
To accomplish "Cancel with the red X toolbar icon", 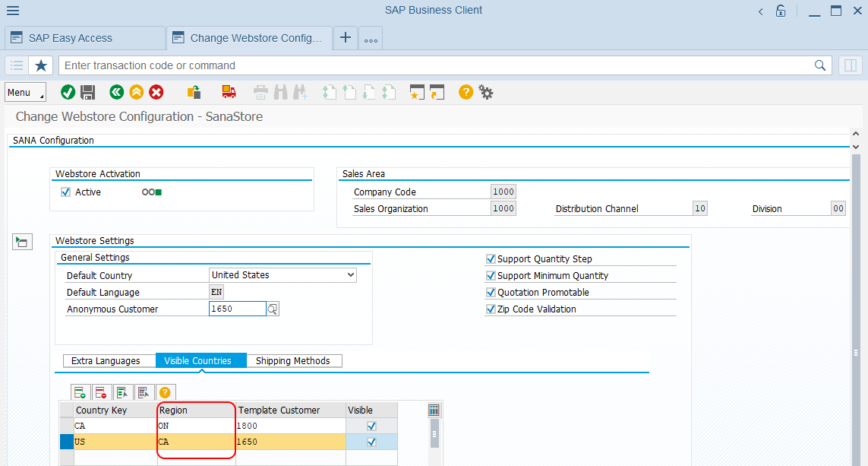I will [x=156, y=93].
